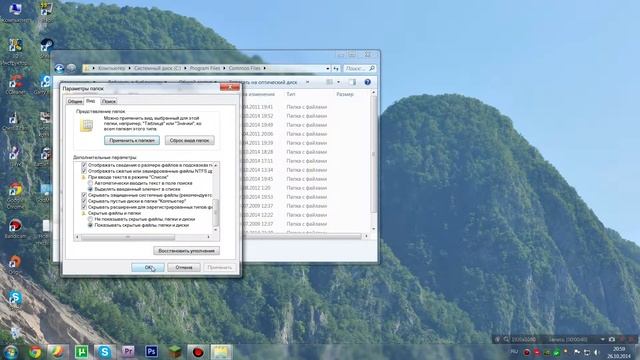The width and height of the screenshot is (640, 360).
Task: Click the 'Размер' column header
Action: point(345,94)
